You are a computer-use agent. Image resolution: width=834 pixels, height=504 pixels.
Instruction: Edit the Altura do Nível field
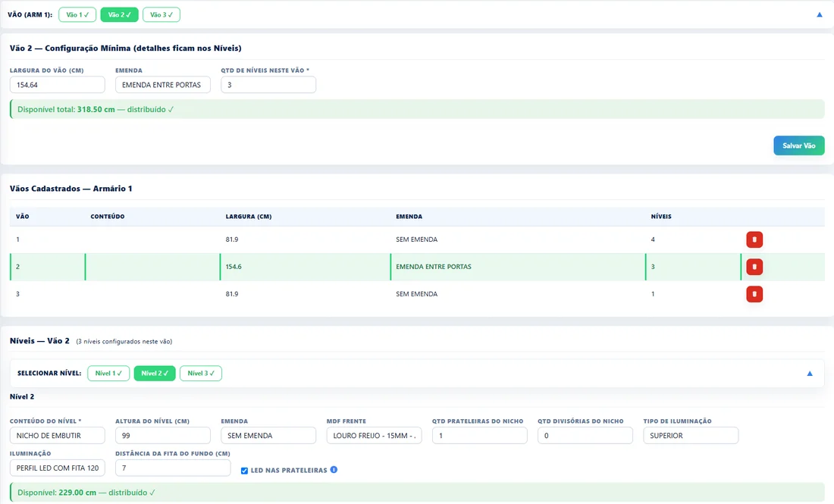163,436
